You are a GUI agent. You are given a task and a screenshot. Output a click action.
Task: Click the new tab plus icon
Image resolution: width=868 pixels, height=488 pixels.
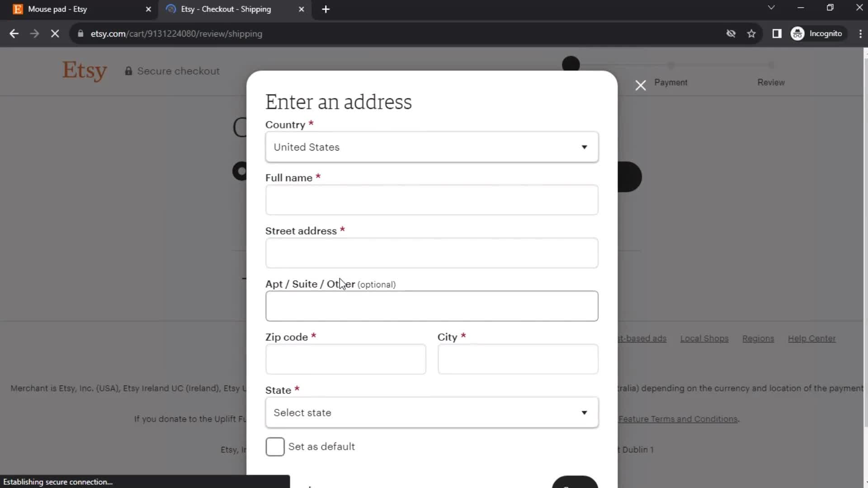pos(325,9)
